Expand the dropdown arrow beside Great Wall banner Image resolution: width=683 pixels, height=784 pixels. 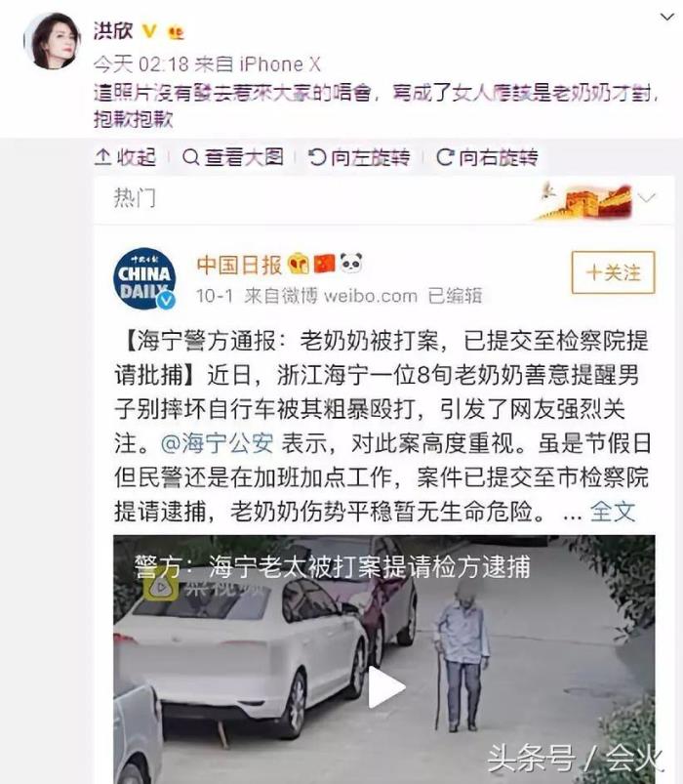tap(647, 198)
